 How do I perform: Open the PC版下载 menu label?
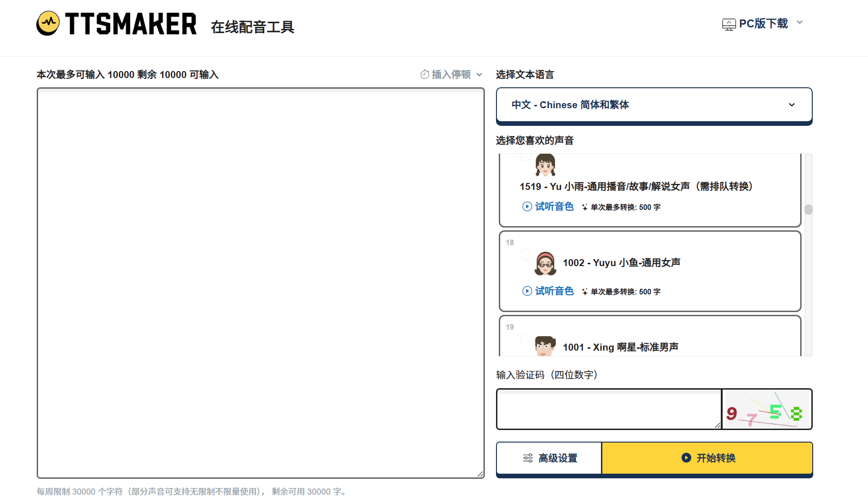point(764,24)
